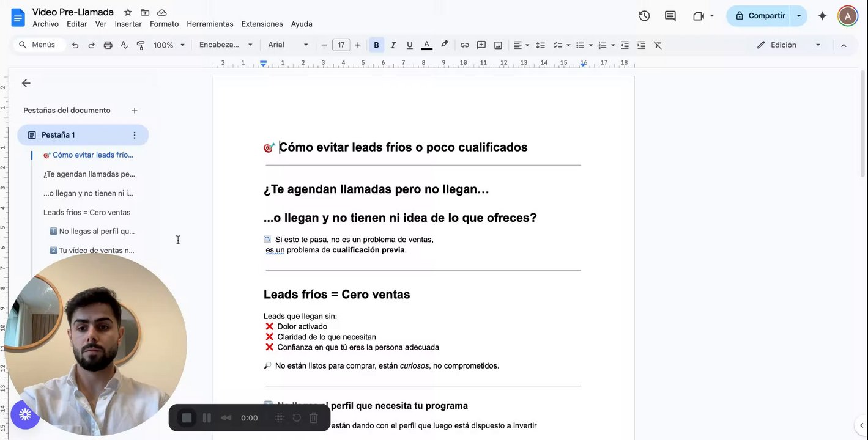Open the text alignment dropdown
868x440 pixels.
point(521,45)
